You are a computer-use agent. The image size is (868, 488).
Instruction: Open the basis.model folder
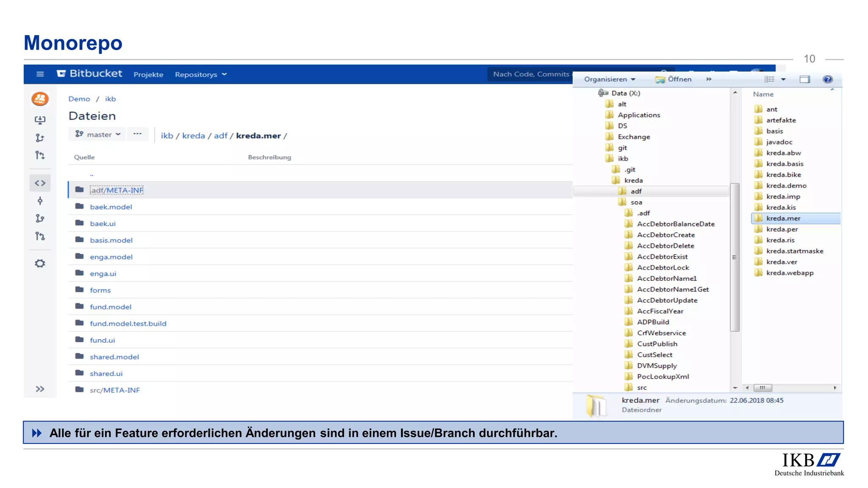[111, 240]
